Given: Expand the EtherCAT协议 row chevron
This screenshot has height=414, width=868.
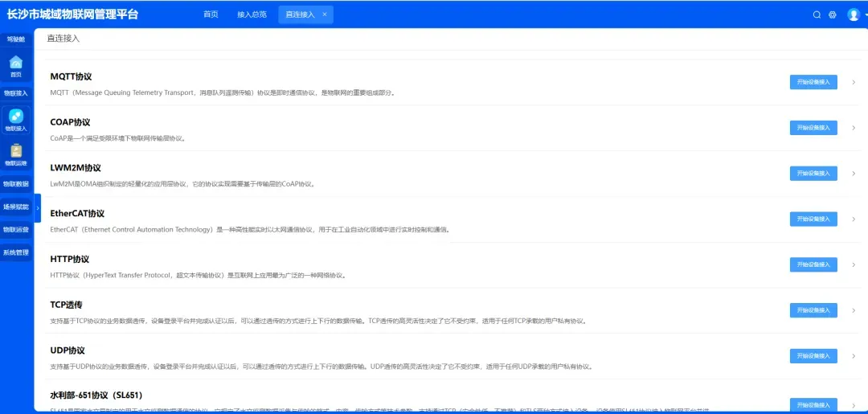Looking at the screenshot, I should (854, 219).
